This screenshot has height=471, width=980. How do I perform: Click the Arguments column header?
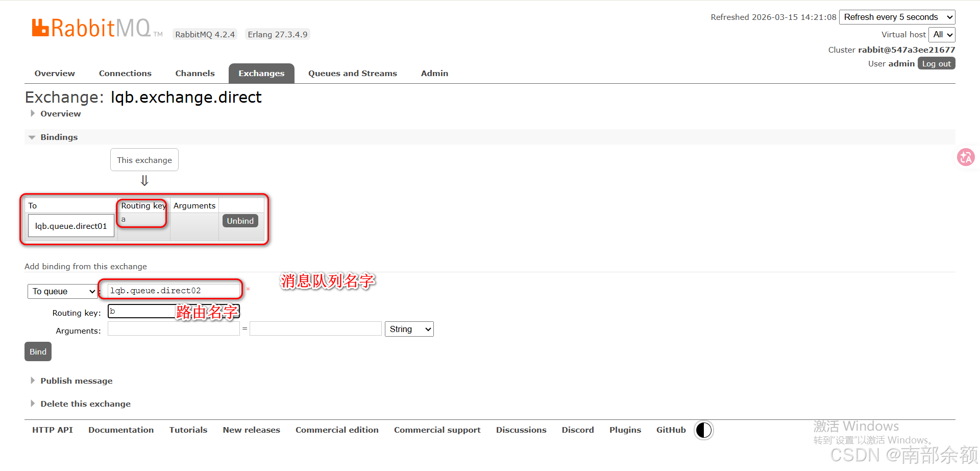click(194, 205)
